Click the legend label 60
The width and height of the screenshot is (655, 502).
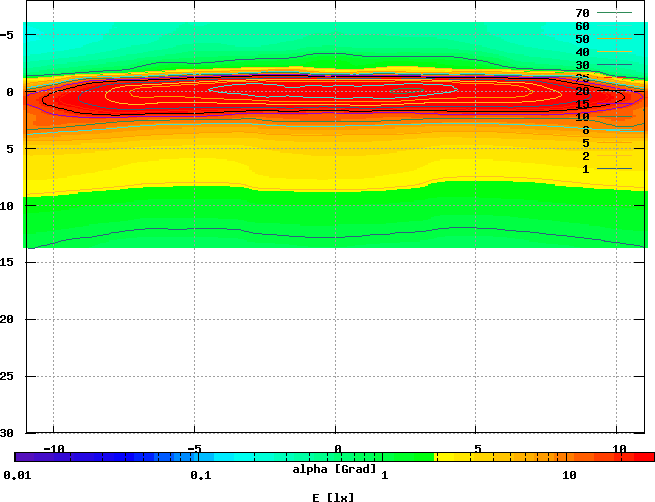pyautogui.click(x=582, y=26)
